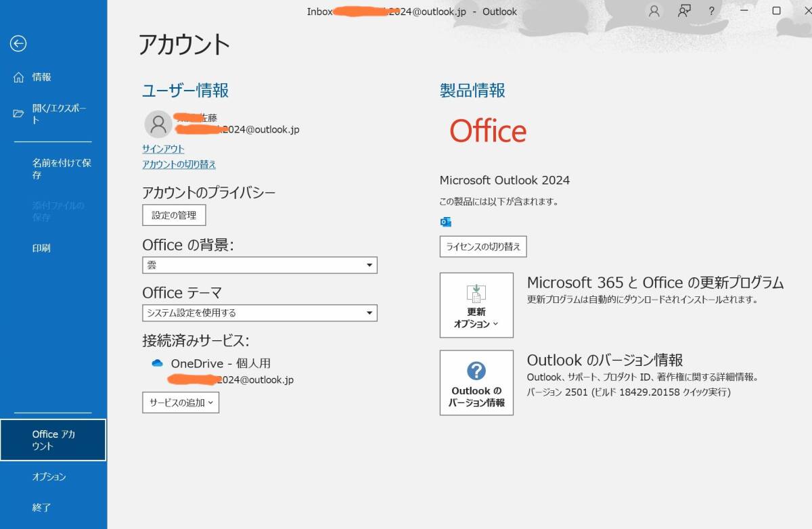Open オプション in the sidebar
This screenshot has width=812, height=529.
[x=49, y=477]
